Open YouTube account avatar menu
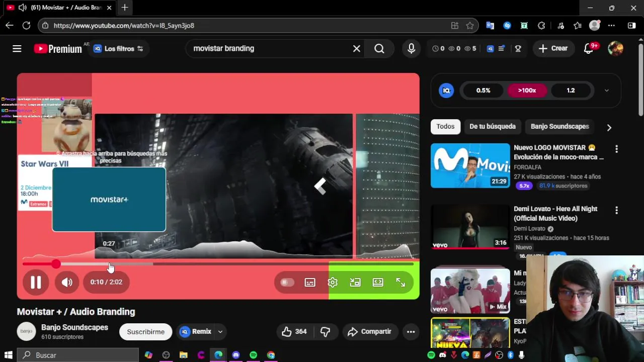The width and height of the screenshot is (644, 362). point(615,48)
